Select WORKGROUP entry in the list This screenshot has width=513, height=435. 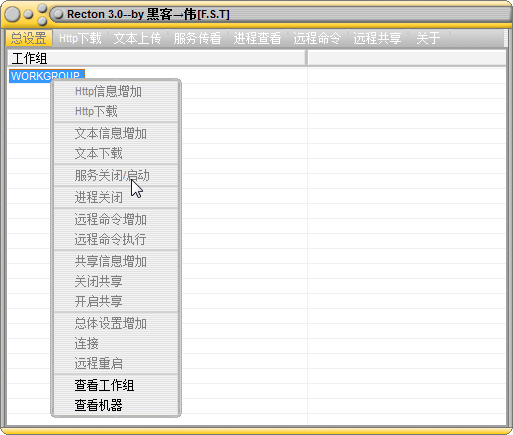click(x=47, y=76)
